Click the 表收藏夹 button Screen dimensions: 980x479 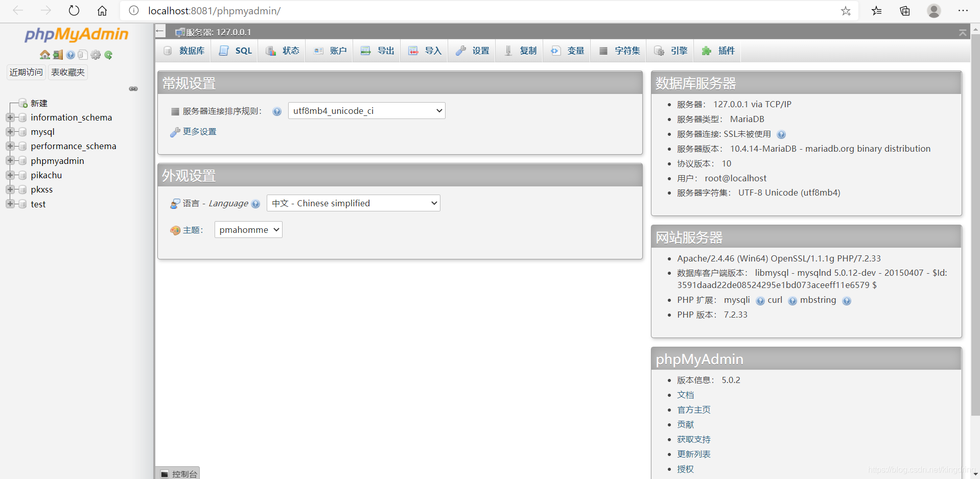(x=68, y=73)
